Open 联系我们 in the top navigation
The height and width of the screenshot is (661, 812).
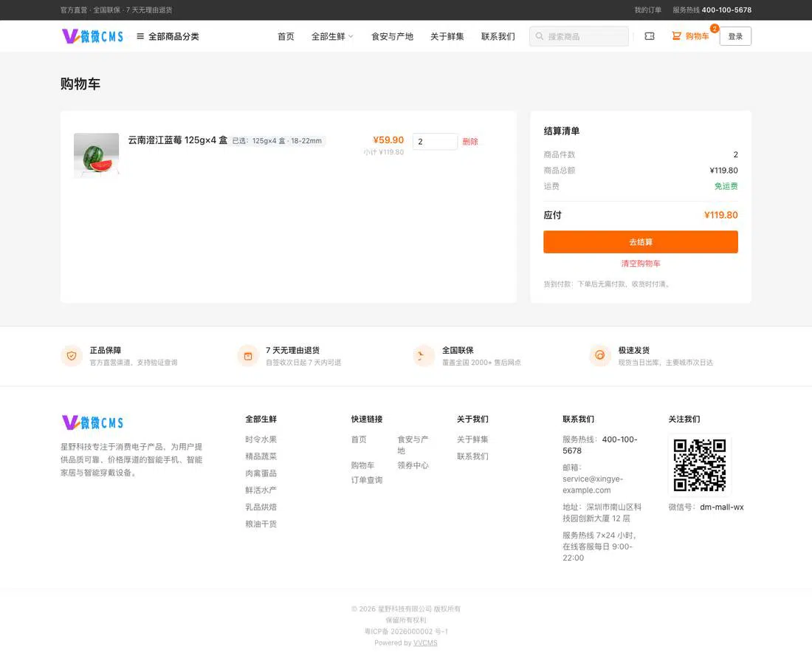tap(498, 36)
